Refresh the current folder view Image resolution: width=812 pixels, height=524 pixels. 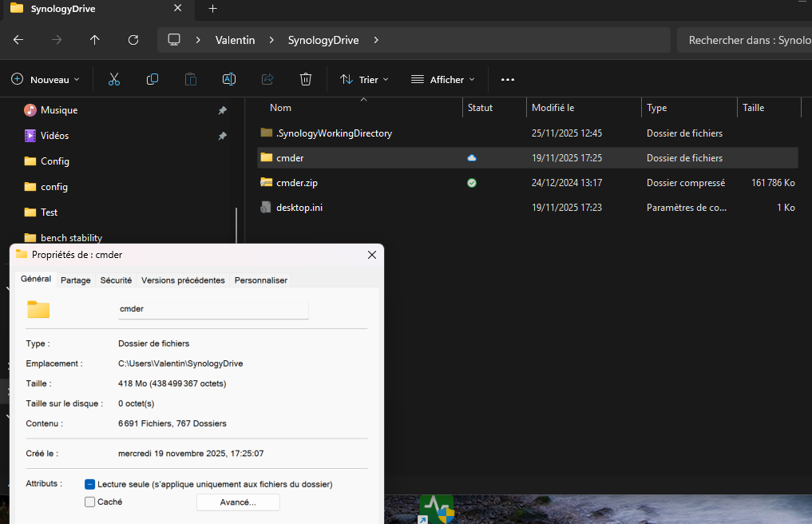pyautogui.click(x=133, y=40)
